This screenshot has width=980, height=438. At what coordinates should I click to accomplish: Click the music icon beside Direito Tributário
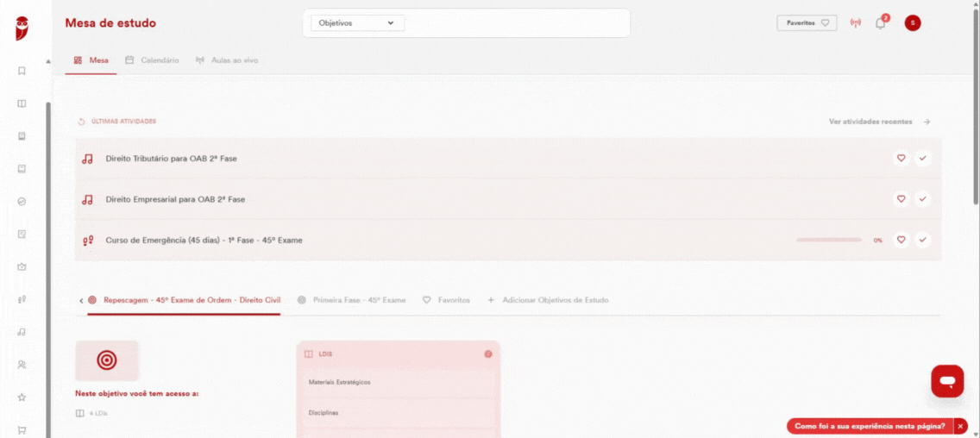click(87, 159)
